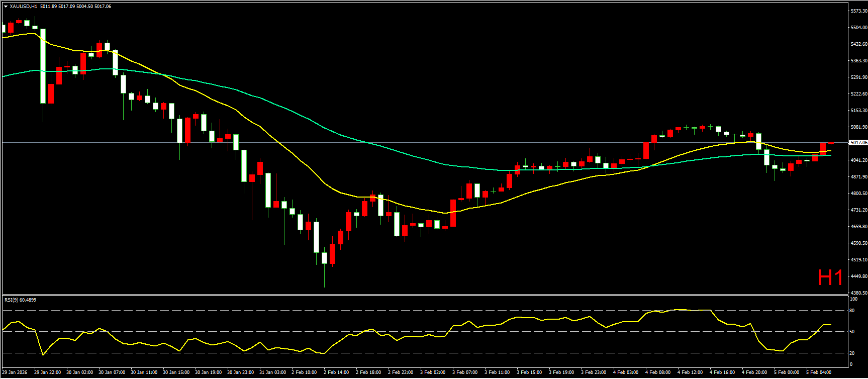Click the RSI 50 level label
This screenshot has width=868, height=379.
coord(852,331)
